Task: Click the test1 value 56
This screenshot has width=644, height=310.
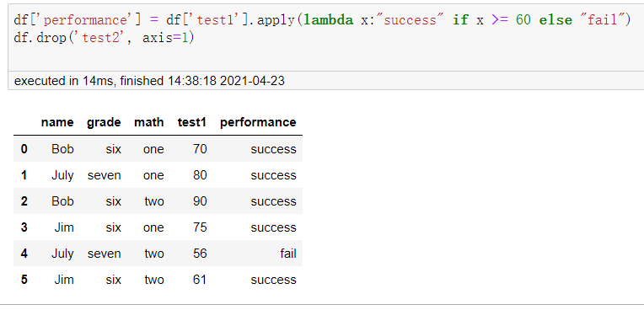Action: click(200, 254)
